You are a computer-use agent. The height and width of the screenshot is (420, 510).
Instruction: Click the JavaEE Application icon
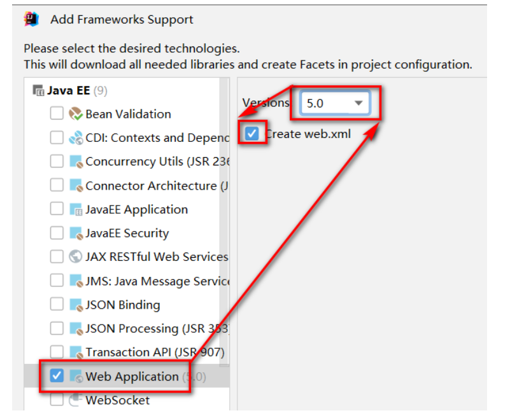click(x=76, y=209)
